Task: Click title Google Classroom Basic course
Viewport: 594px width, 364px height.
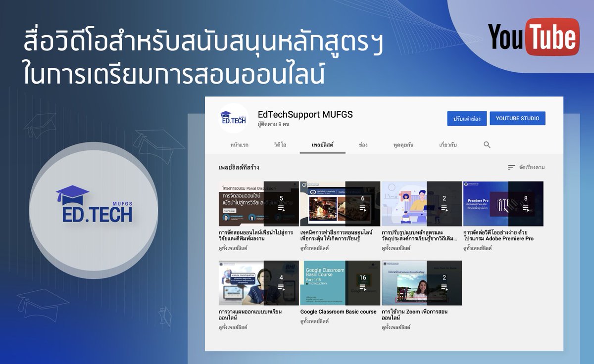Action: [339, 312]
